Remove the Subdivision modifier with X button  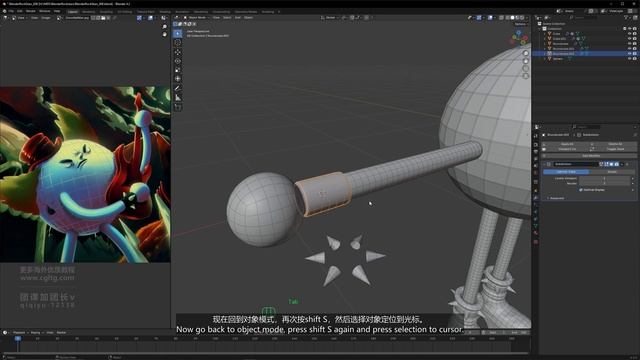point(628,164)
